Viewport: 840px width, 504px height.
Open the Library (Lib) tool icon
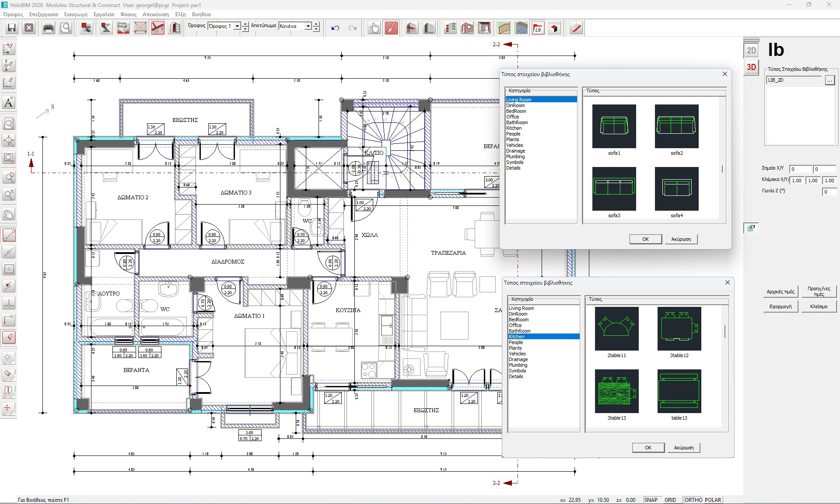pos(538,28)
